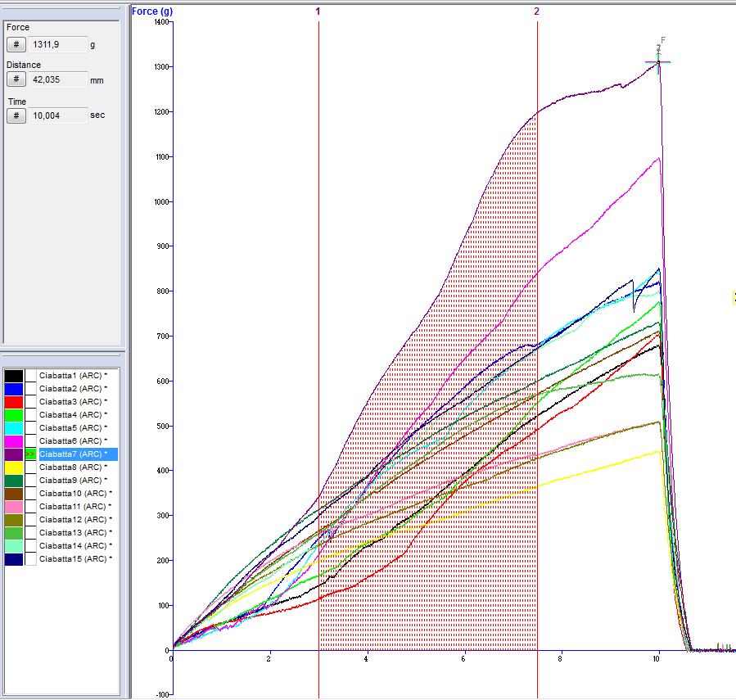Toggle the checkbox beside Ciabatta1 (ARC)
The image size is (736, 700).
coord(30,376)
